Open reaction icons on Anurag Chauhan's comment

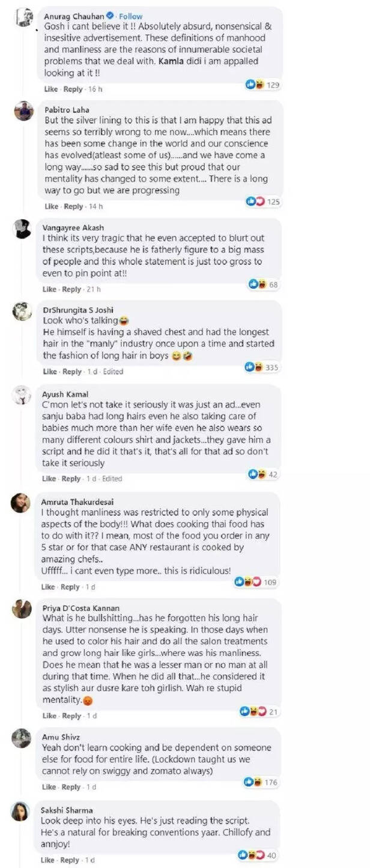(x=255, y=85)
